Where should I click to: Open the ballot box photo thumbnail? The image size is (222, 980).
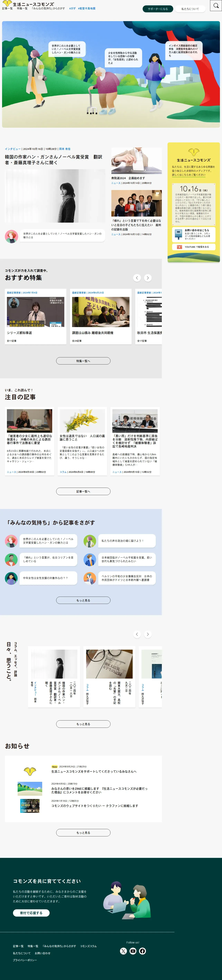coord(137,161)
